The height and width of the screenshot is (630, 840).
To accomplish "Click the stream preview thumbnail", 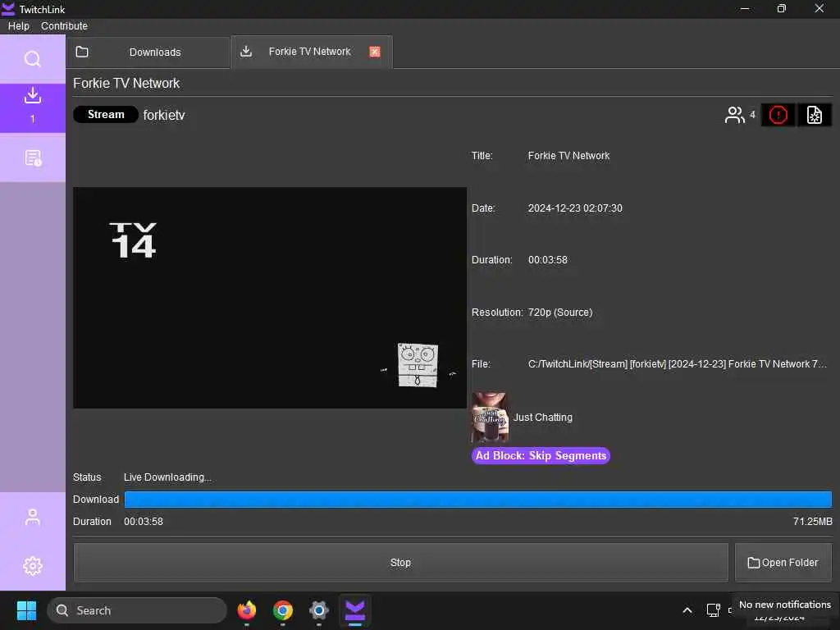I will click(270, 298).
